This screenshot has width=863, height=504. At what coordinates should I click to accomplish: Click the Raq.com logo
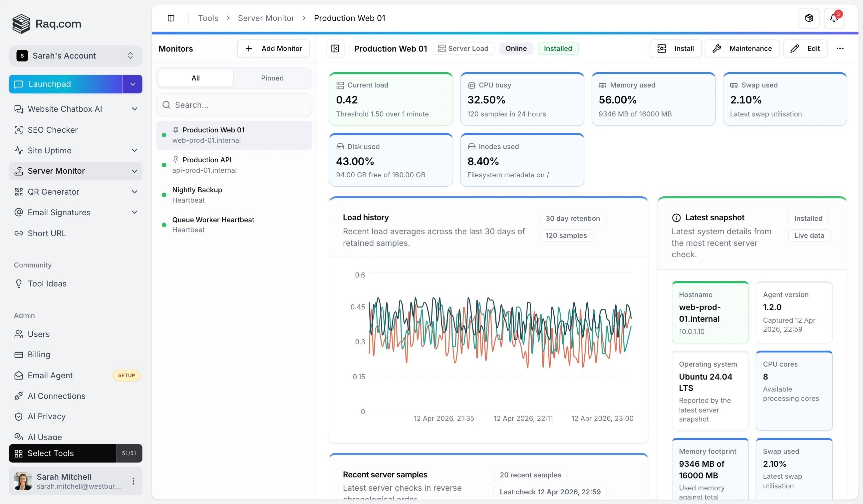[x=47, y=24]
